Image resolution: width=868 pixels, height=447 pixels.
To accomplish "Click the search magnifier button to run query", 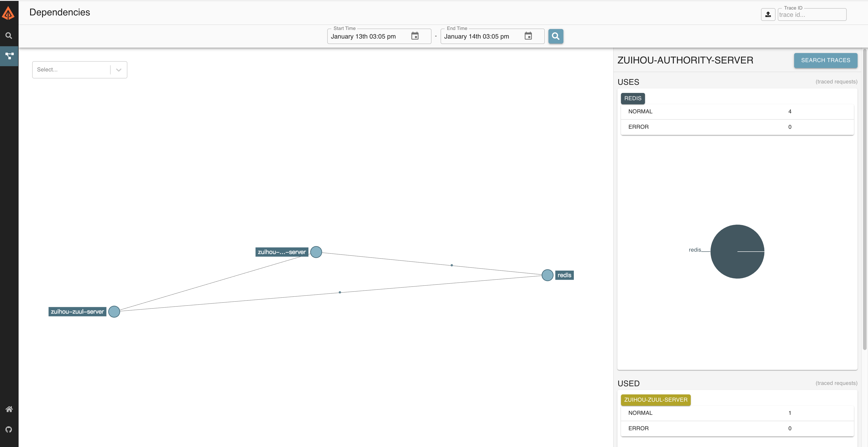I will 556,36.
